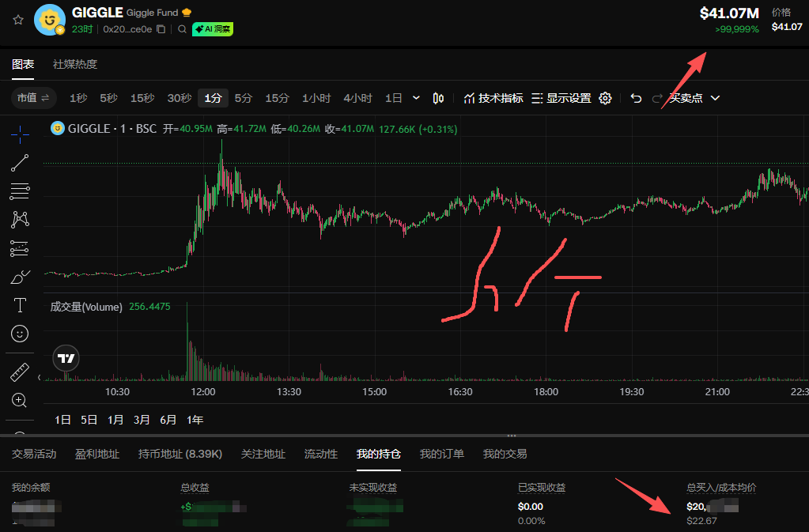Viewport: 809px width, 532px height.
Task: Open the emoji icon tool
Action: (20, 334)
